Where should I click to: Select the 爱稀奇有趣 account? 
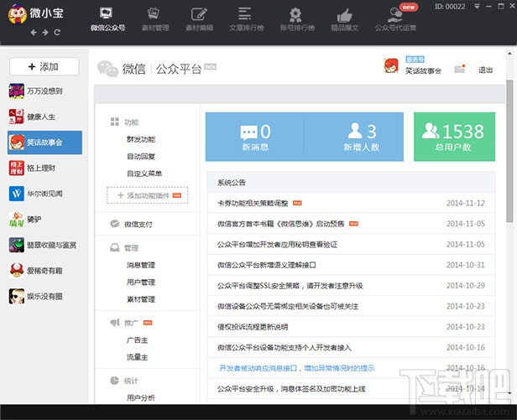pyautogui.click(x=44, y=271)
